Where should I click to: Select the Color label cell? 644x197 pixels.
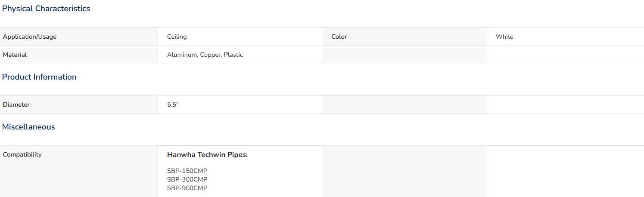click(404, 37)
